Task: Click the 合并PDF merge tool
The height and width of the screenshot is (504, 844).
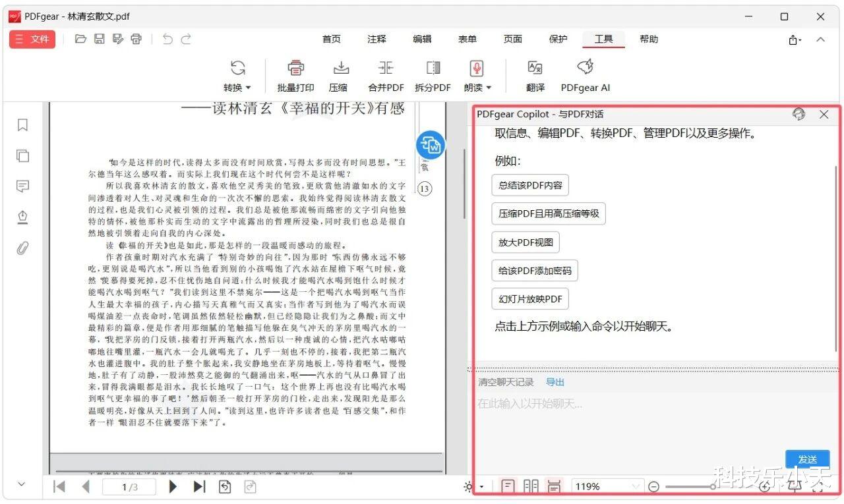Action: [x=386, y=76]
